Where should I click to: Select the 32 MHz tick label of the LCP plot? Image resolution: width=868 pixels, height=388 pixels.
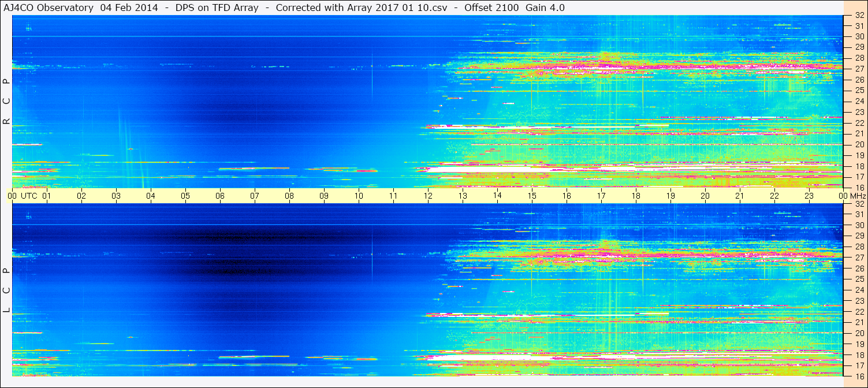coord(859,204)
